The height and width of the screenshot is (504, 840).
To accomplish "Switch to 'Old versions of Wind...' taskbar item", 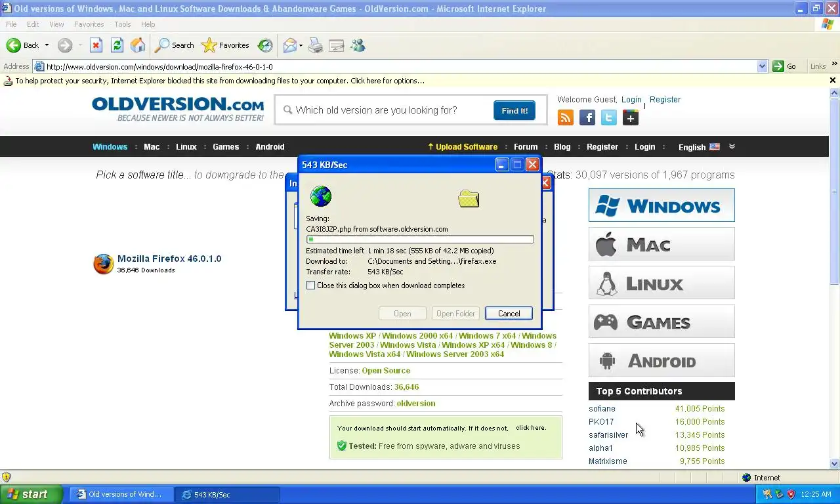I will tap(122, 494).
